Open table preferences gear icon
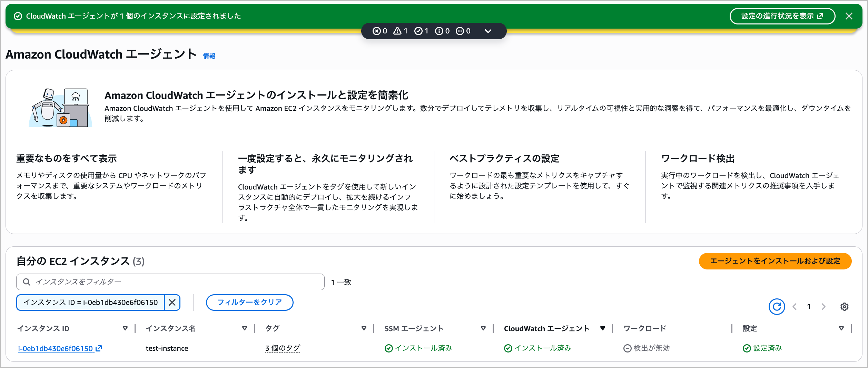This screenshot has height=368, width=868. (x=844, y=307)
